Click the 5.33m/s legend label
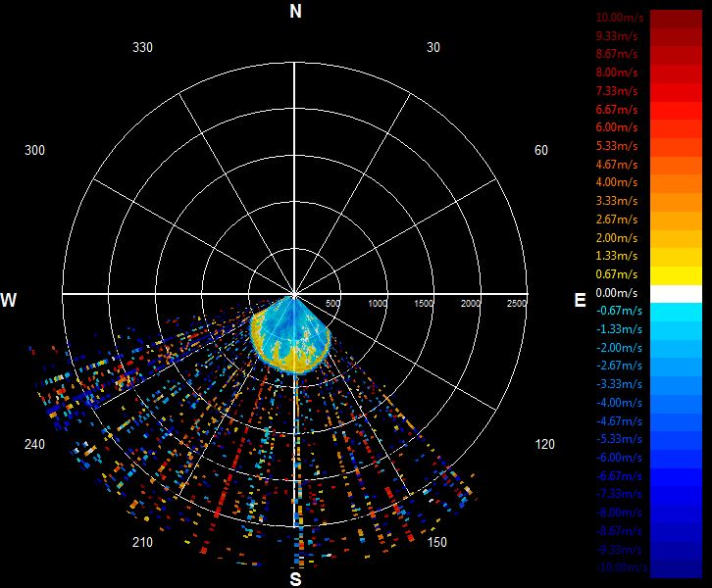 point(617,146)
